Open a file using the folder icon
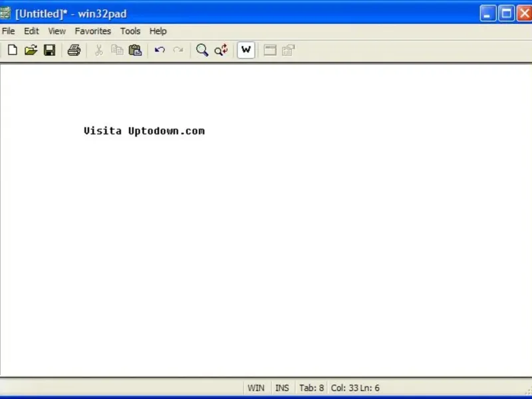The height and width of the screenshot is (399, 532). tap(31, 51)
